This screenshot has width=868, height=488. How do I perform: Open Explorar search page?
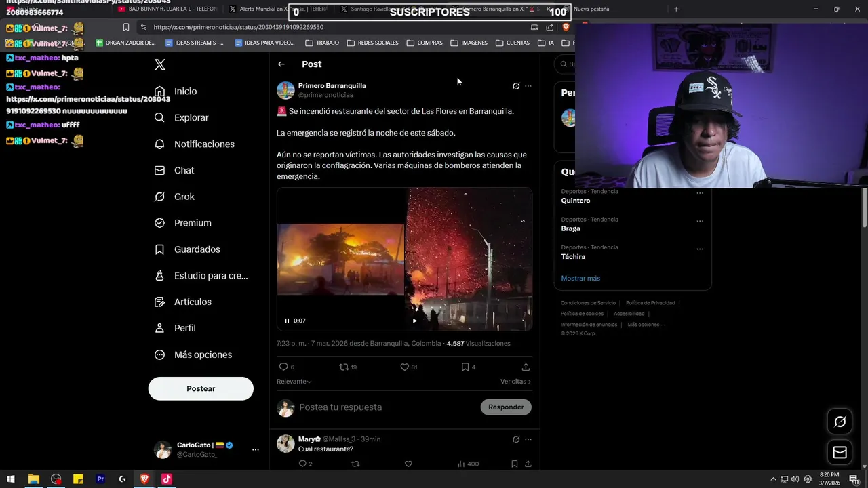pyautogui.click(x=181, y=117)
